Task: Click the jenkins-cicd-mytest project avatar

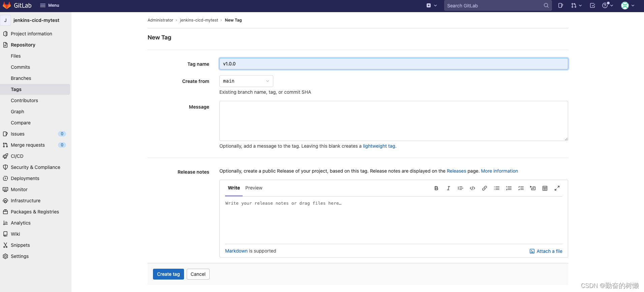Action: pyautogui.click(x=5, y=20)
